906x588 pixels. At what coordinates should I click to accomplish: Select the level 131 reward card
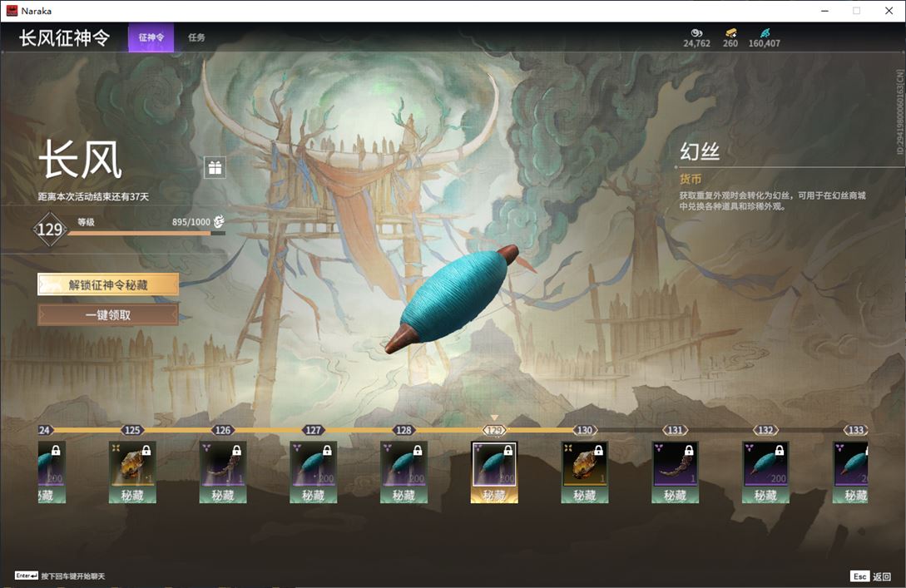point(675,472)
